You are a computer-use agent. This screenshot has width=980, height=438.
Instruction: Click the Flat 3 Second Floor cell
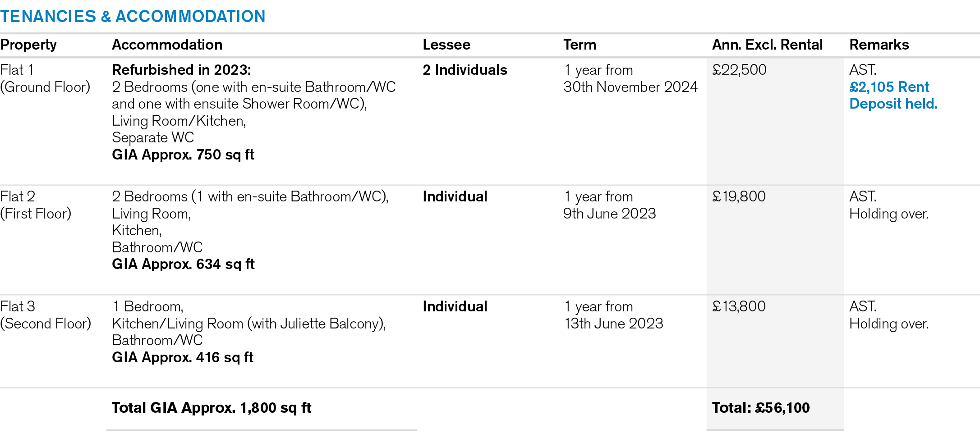(x=45, y=315)
